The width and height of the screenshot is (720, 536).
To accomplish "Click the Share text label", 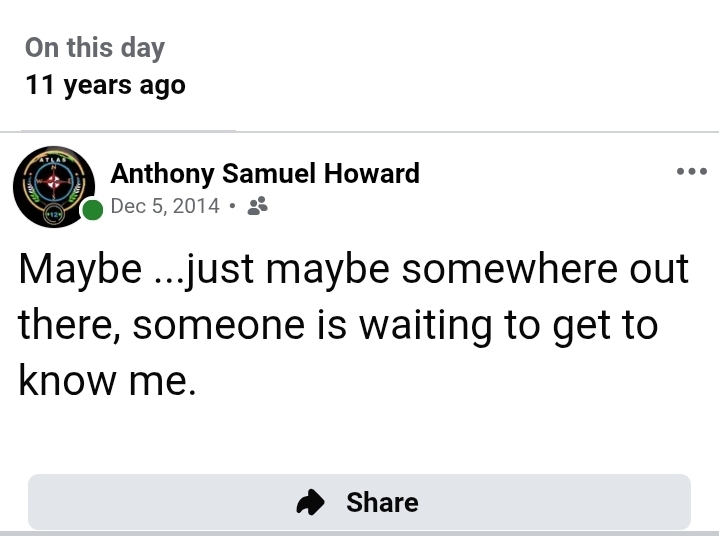I will click(x=382, y=502).
